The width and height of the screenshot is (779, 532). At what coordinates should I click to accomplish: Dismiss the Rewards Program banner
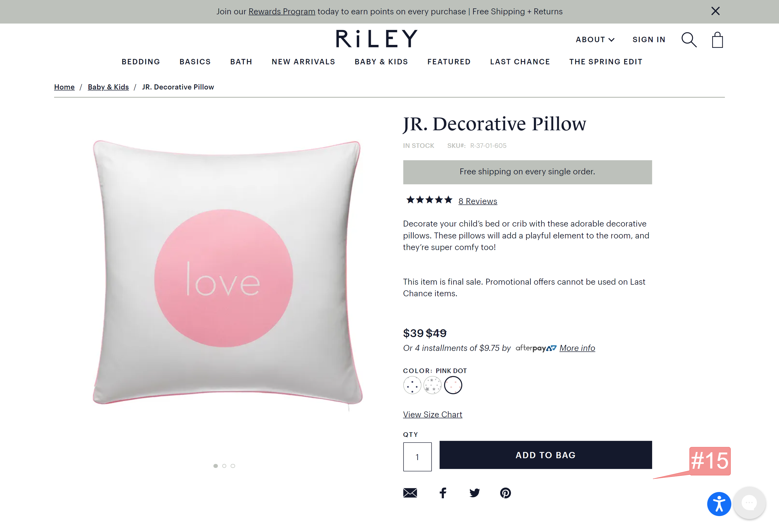[715, 11]
